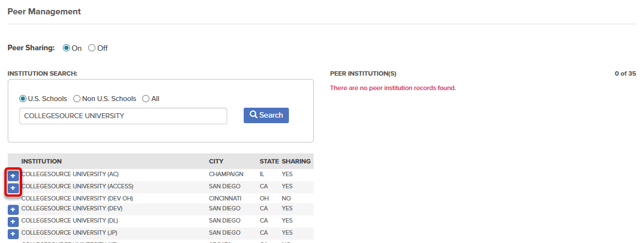The width and height of the screenshot is (644, 243).
Task: Add COLLEGESOURCE UNIVERSITY (JP) plus button
Action: [13, 234]
